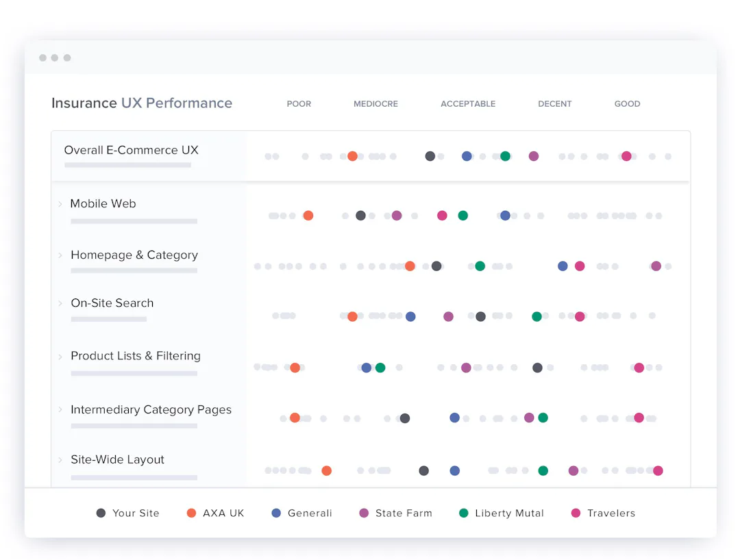Click the Insurance UX Performance title

142,103
